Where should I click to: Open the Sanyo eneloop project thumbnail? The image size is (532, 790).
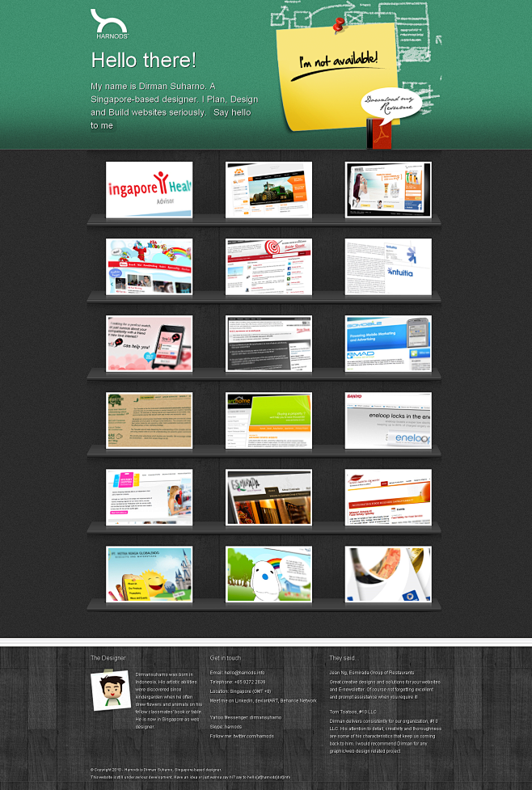[388, 420]
